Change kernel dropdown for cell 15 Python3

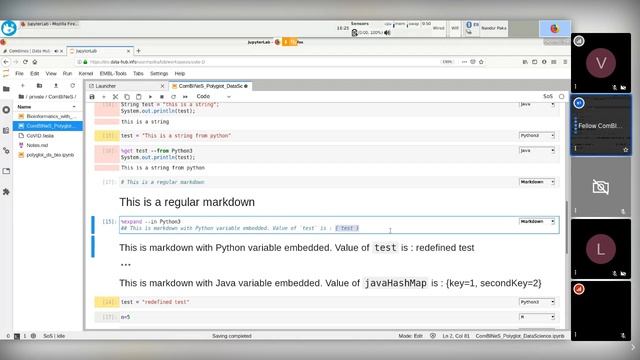point(537,135)
